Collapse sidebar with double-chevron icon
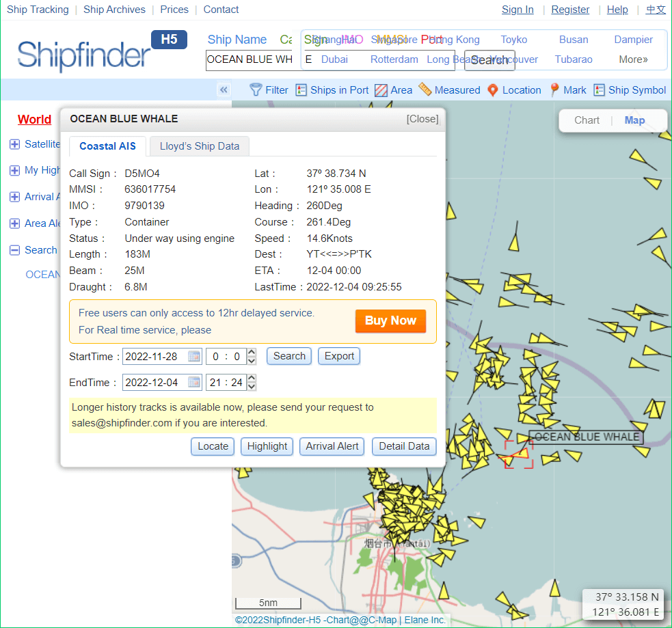 [x=224, y=90]
